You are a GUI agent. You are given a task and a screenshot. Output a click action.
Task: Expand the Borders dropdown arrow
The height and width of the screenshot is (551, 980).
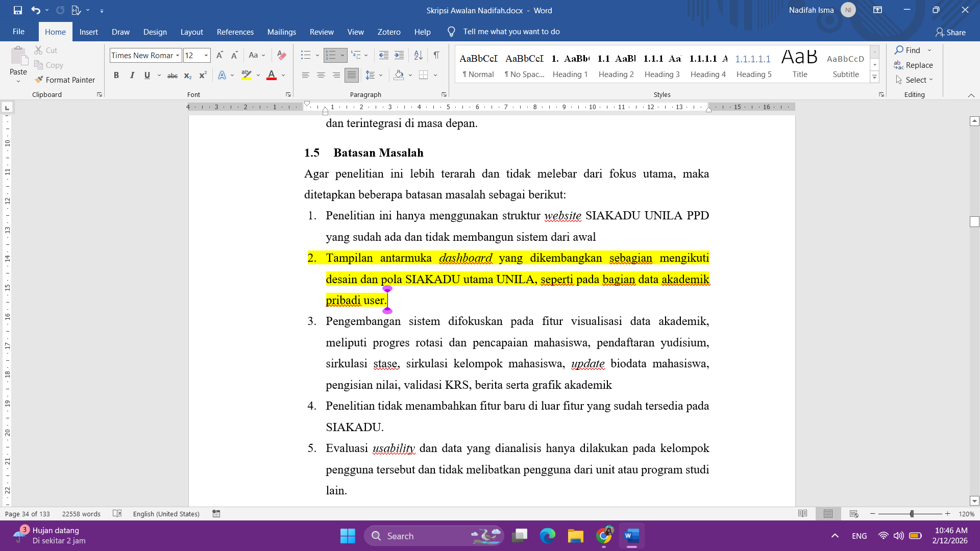[x=435, y=76]
